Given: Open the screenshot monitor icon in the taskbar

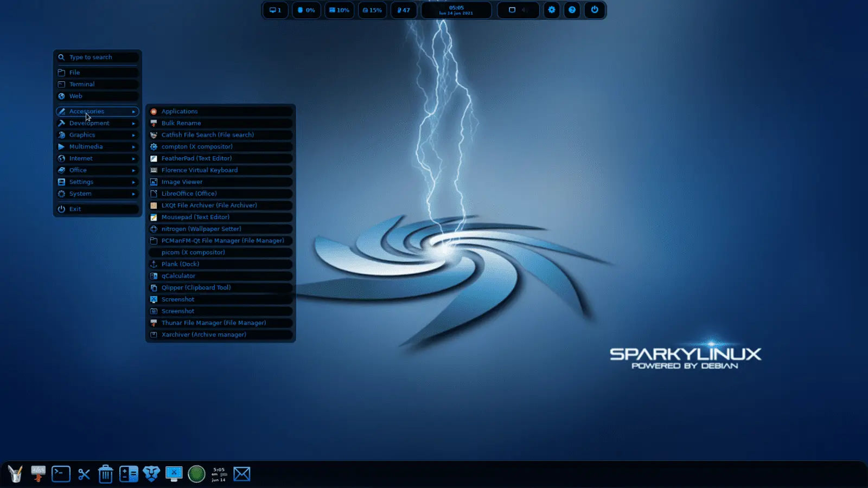Looking at the screenshot, I should [174, 473].
